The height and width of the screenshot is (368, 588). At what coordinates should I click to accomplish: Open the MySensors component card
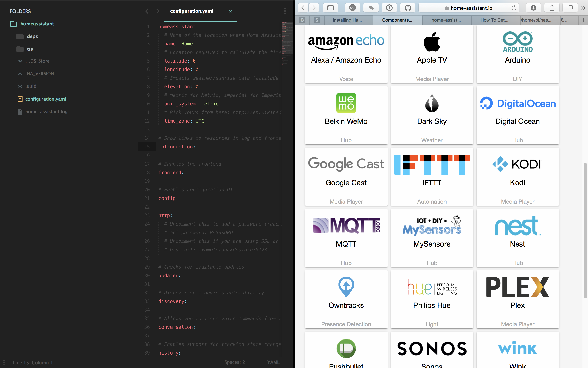pos(432,238)
